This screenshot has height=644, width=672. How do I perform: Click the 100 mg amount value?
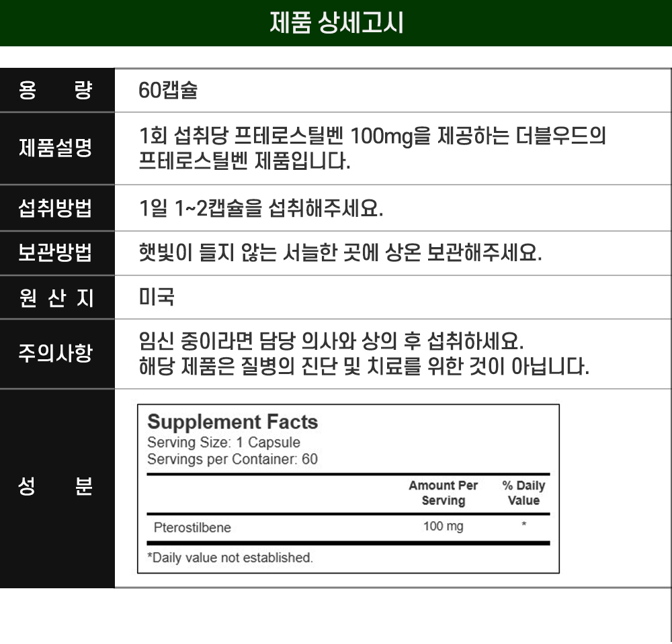[x=443, y=526]
